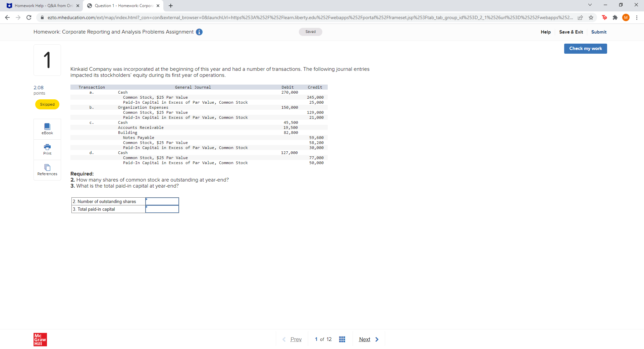Select the Question 1 Homework tab
The image size is (644, 349).
(123, 6)
